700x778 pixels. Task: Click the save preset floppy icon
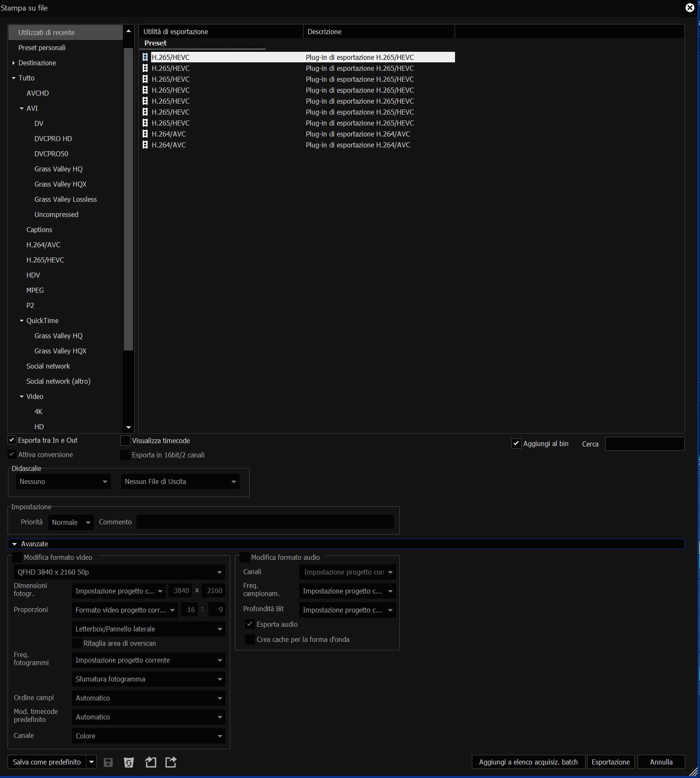[108, 762]
